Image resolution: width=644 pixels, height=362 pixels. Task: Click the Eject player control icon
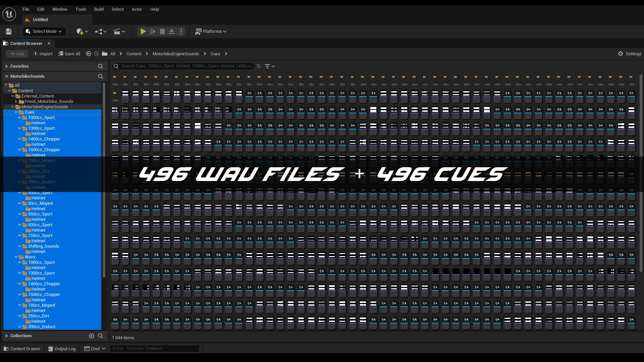(172, 32)
